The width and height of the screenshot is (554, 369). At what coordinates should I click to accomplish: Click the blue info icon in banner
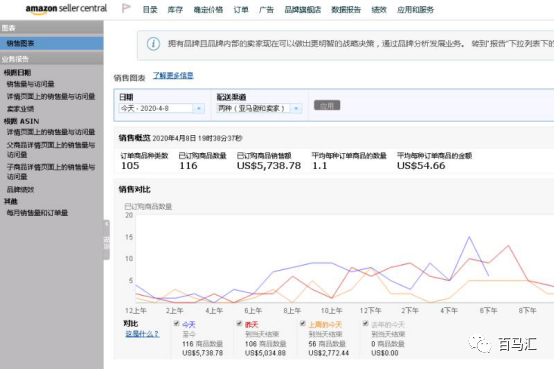pyautogui.click(x=153, y=44)
